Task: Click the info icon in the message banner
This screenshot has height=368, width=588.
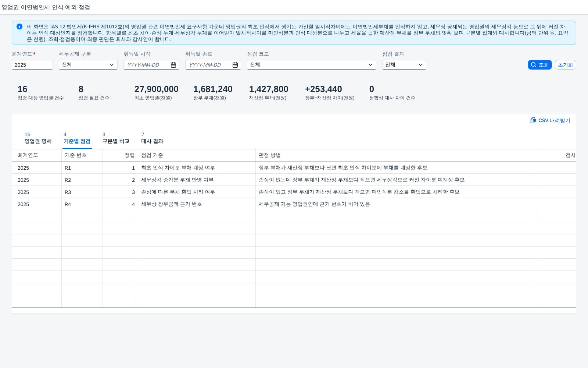Action: (x=19, y=26)
